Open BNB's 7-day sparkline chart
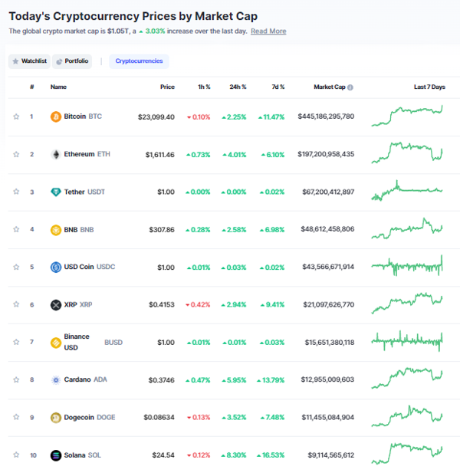Viewport: 460px width, 476px height. pos(407,228)
